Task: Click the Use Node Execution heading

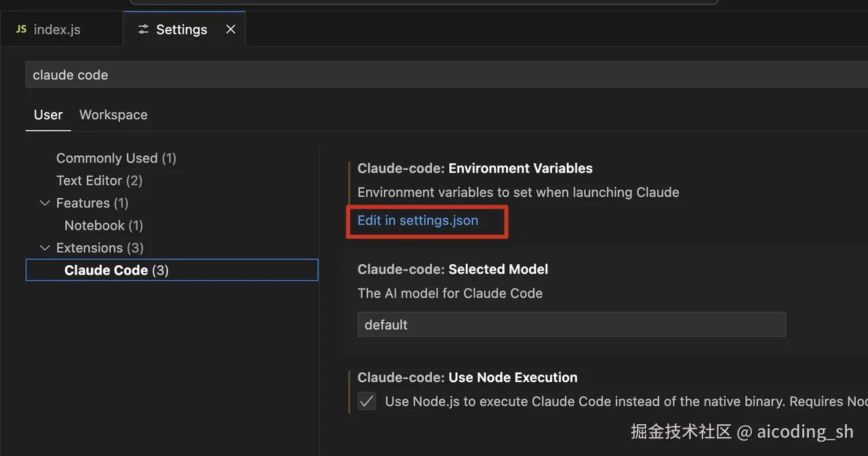Action: tap(467, 377)
